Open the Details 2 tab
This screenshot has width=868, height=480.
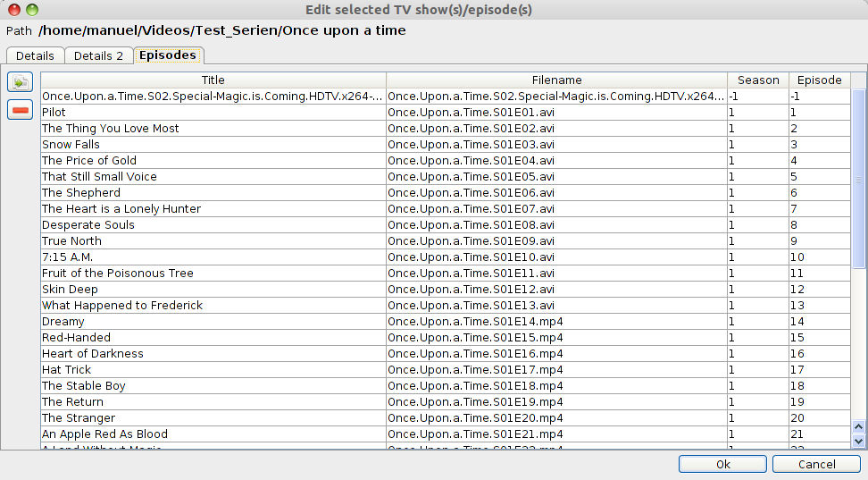[x=98, y=55]
